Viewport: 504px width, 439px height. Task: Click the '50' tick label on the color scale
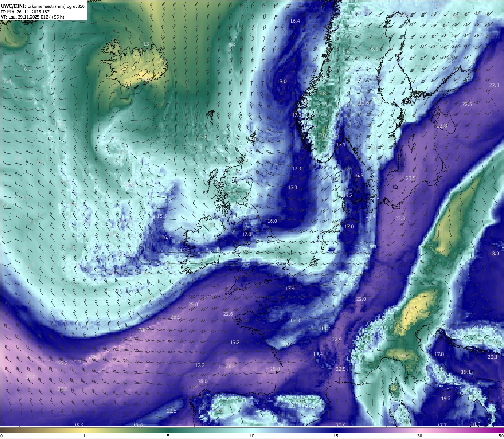coord(501,436)
